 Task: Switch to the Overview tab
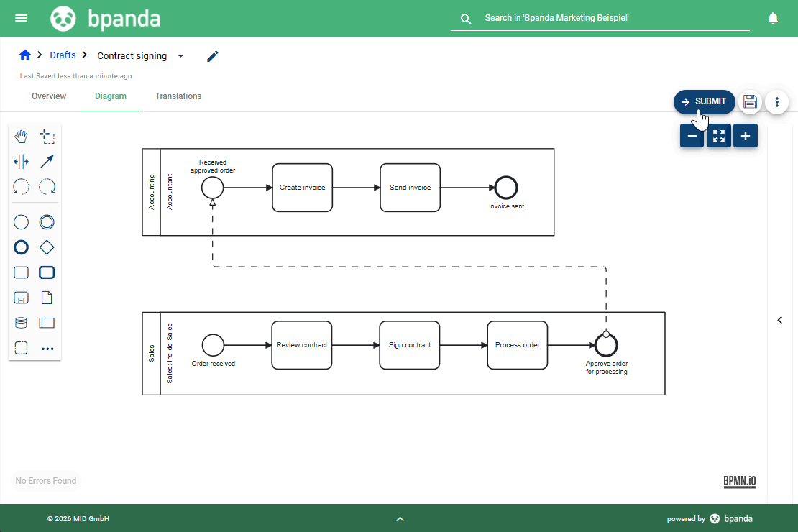pos(49,96)
